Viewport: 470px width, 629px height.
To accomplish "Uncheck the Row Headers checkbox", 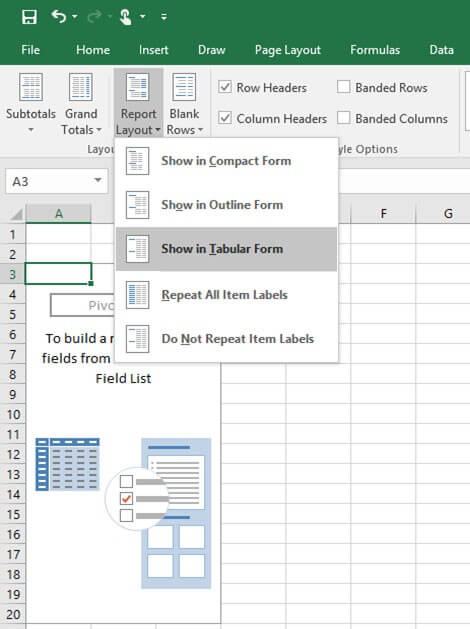I will (x=225, y=87).
